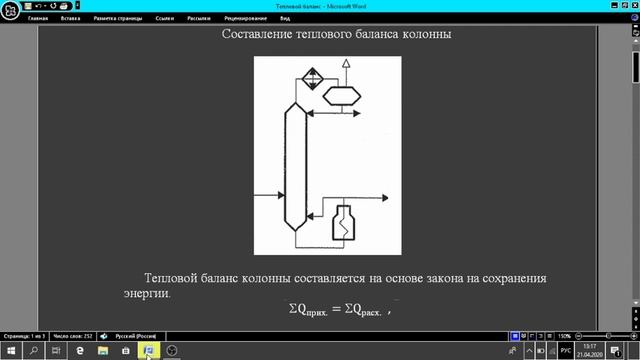Open Word help icon near ribbon right edge
The width and height of the screenshot is (640, 360).
click(635, 18)
